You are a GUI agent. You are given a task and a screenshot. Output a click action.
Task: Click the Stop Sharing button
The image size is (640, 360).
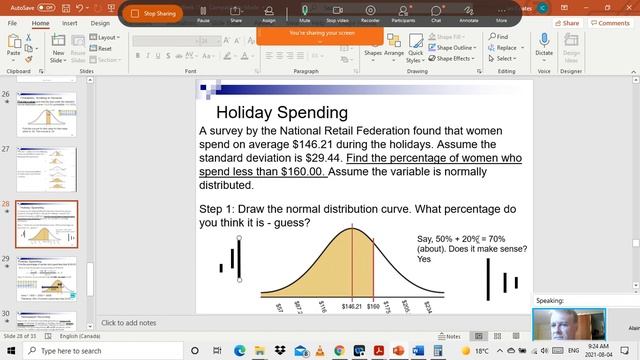click(x=153, y=13)
